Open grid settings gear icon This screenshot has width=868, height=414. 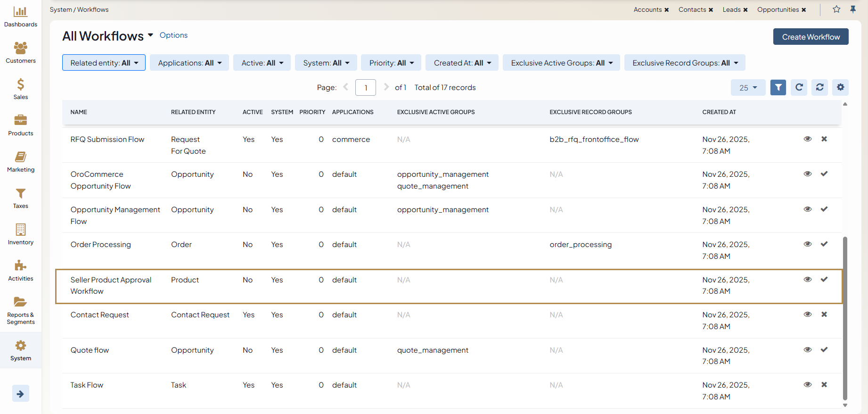coord(840,87)
